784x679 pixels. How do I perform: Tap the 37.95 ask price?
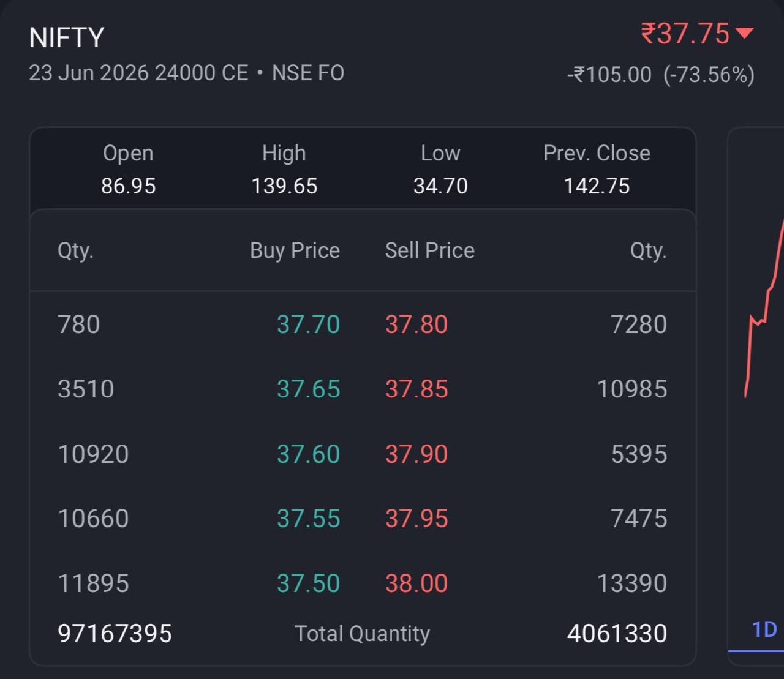pos(417,519)
